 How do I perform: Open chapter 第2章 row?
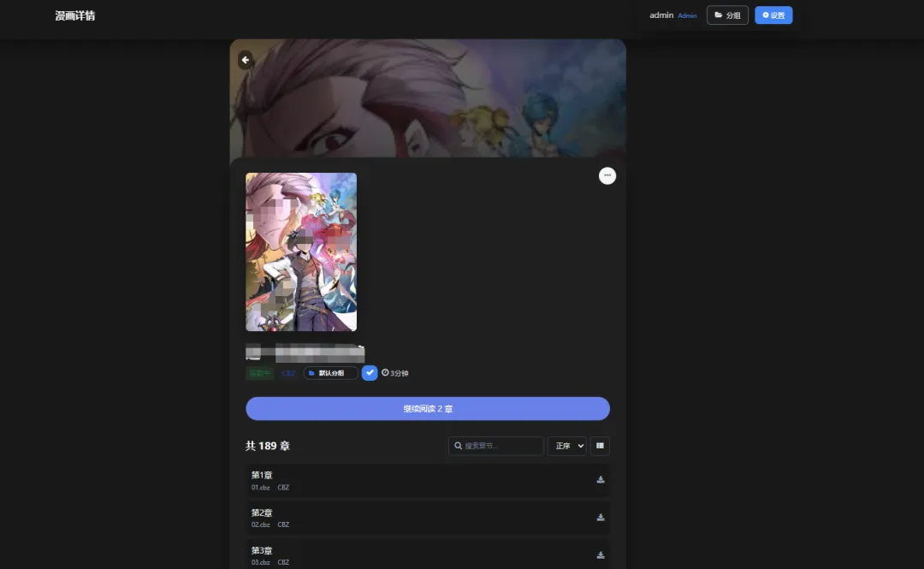[x=428, y=519]
